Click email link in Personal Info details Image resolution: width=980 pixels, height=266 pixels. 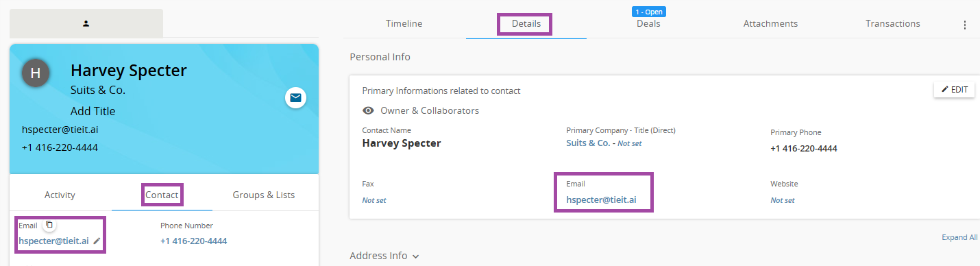coord(601,200)
